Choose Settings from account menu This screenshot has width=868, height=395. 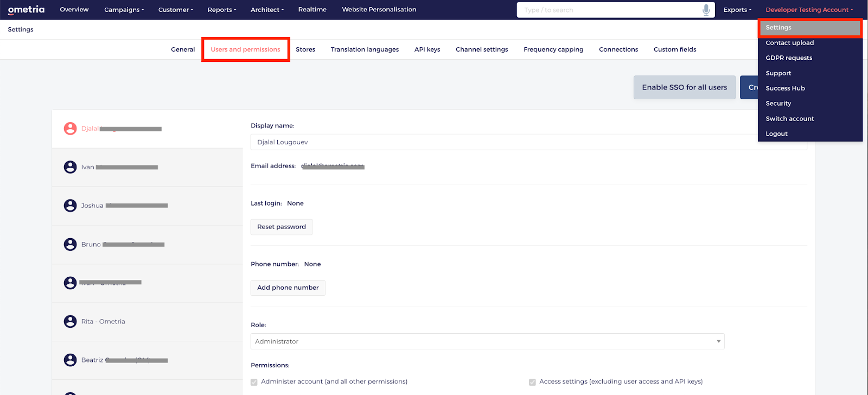[x=810, y=28]
